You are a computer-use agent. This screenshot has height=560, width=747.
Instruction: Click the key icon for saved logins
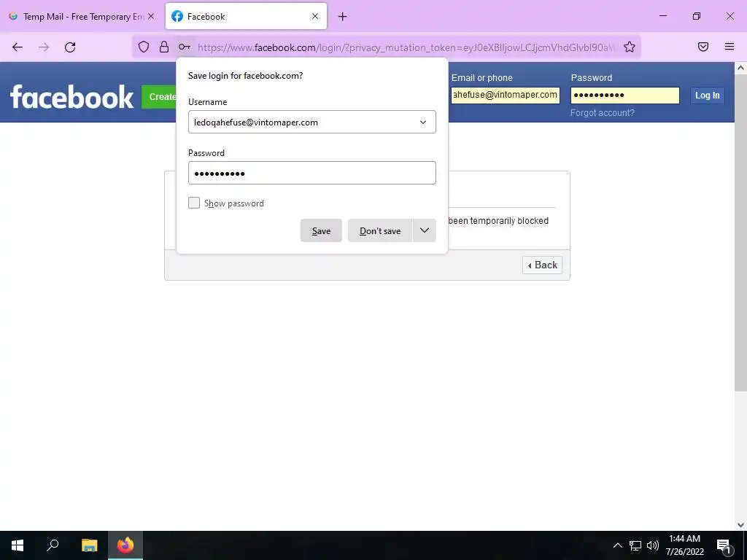point(185,47)
